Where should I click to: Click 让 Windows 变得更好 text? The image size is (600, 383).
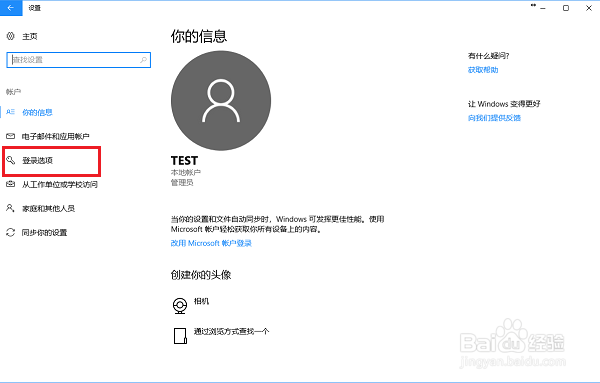pyautogui.click(x=504, y=104)
